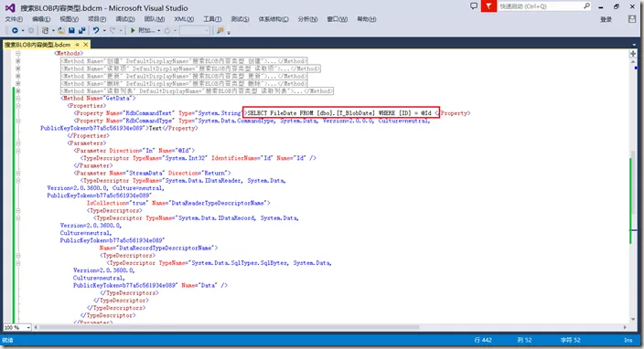
Task: Open the XML(X) menu
Action: [x=184, y=19]
